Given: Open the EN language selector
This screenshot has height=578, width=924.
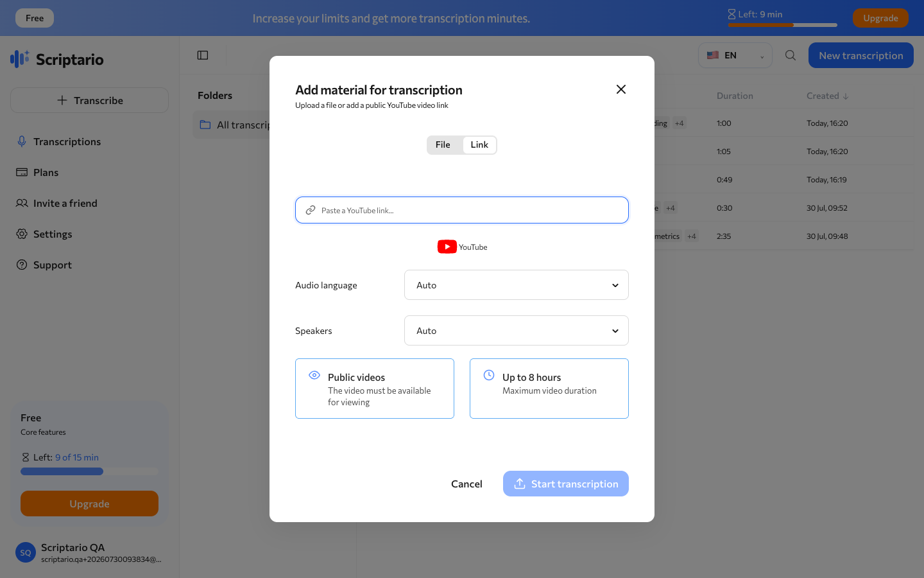Looking at the screenshot, I should click(x=735, y=55).
